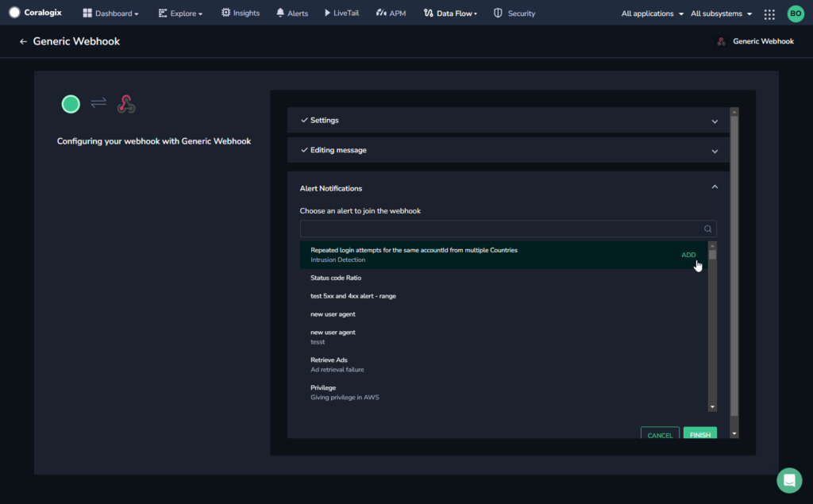
Task: Open the apps grid icon
Action: pyautogui.click(x=769, y=14)
